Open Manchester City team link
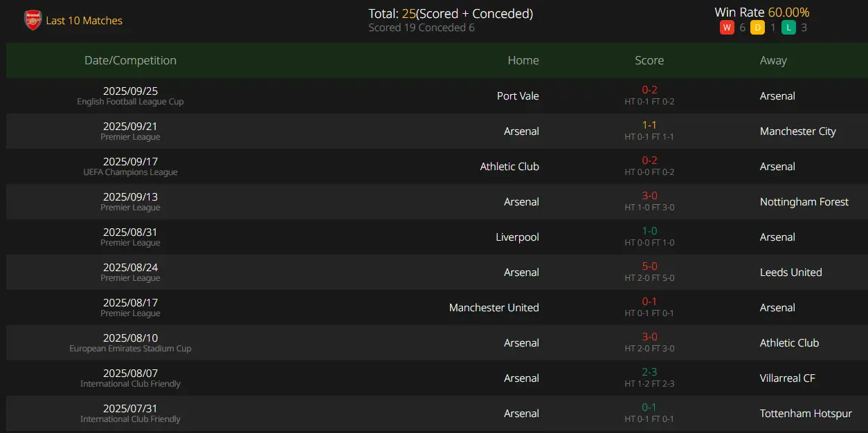Screen dimensions: 868x433 (798, 131)
